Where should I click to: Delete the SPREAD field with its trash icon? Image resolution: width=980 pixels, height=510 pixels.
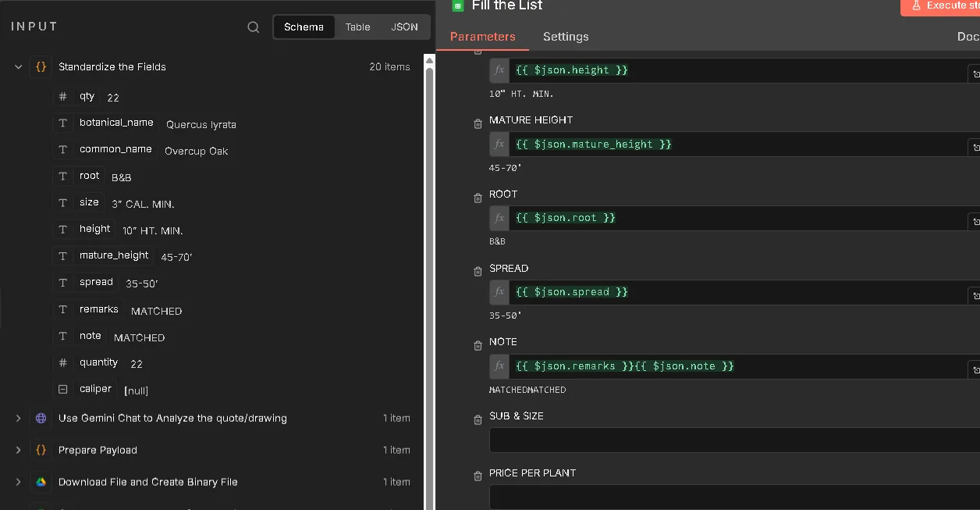pos(478,272)
